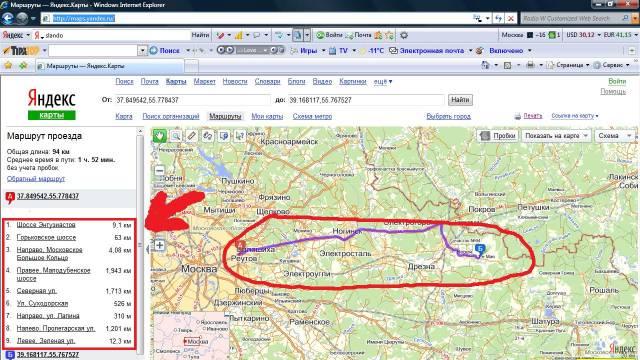Click the browser stop (red X) button
The width and height of the screenshot is (640, 360).
tap(511, 18)
